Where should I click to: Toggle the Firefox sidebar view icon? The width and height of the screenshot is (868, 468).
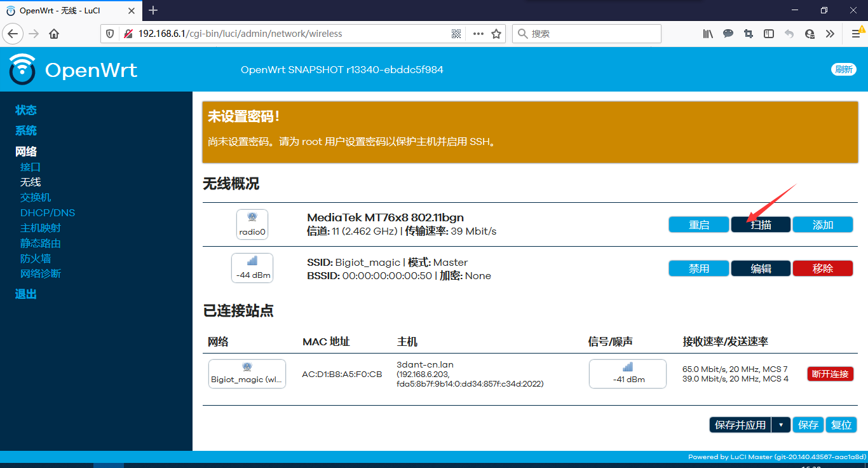click(x=769, y=34)
